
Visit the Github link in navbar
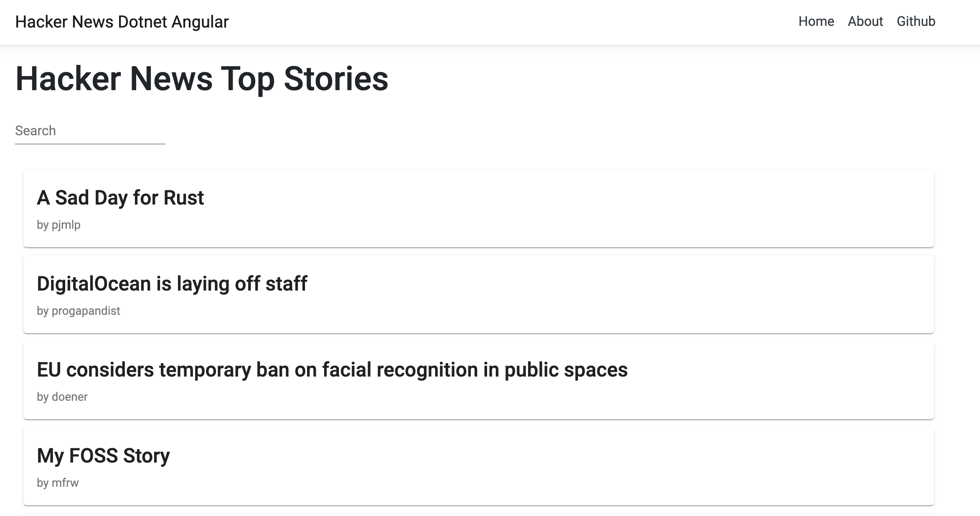coord(916,21)
